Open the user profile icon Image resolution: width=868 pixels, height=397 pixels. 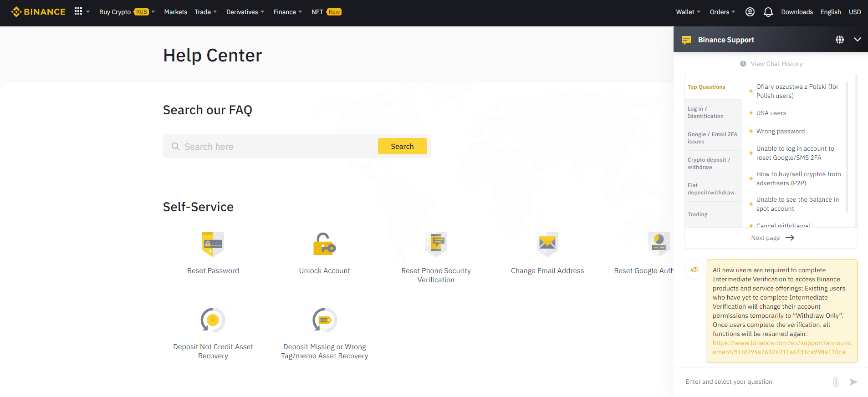750,12
